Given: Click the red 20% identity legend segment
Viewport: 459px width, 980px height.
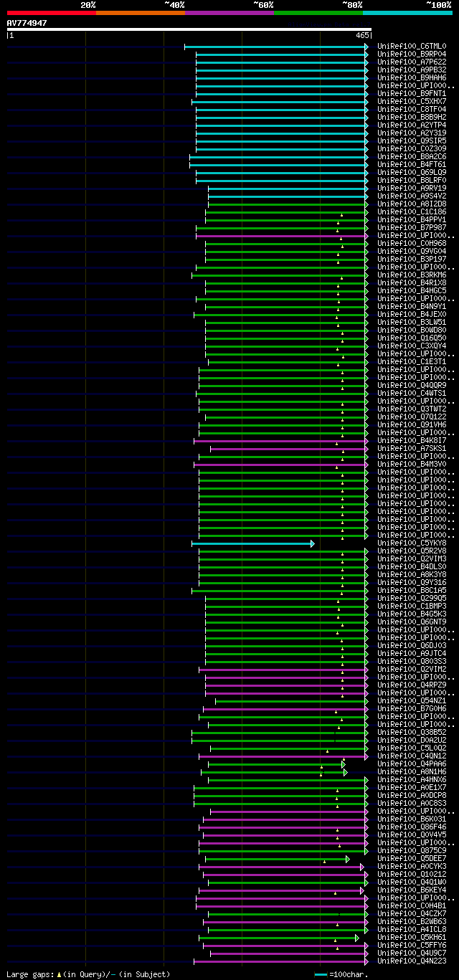Looking at the screenshot, I should click(x=52, y=12).
